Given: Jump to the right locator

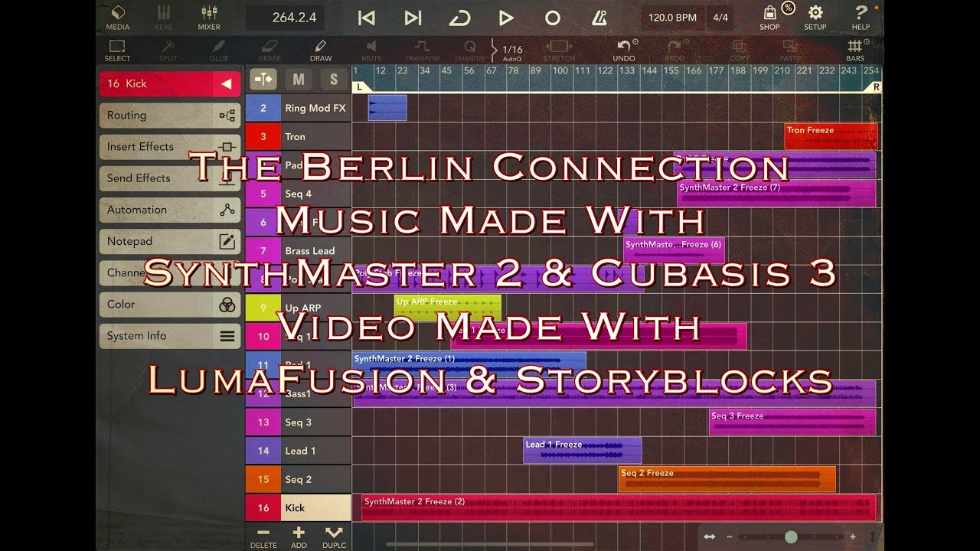Looking at the screenshot, I should (x=413, y=18).
